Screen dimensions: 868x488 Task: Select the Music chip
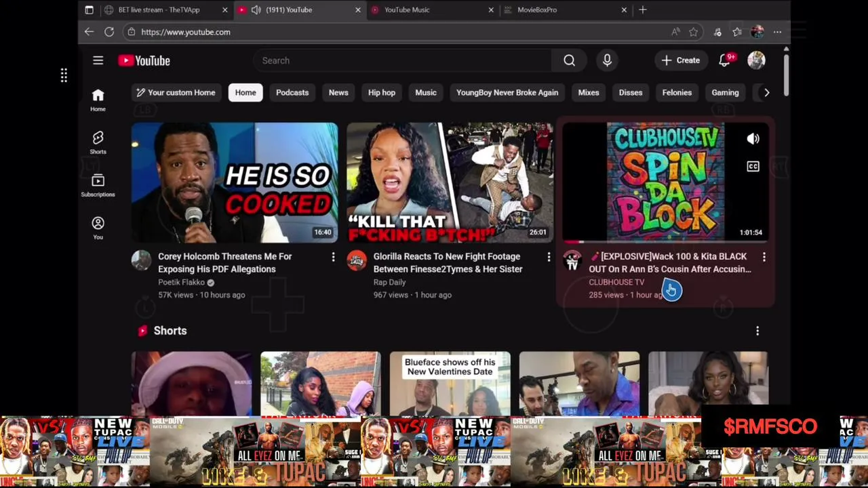[x=426, y=93]
